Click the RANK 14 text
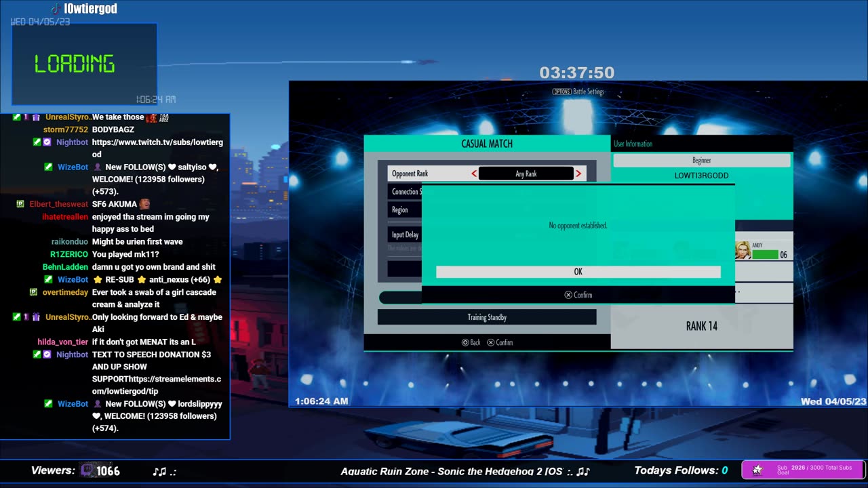 tap(701, 326)
